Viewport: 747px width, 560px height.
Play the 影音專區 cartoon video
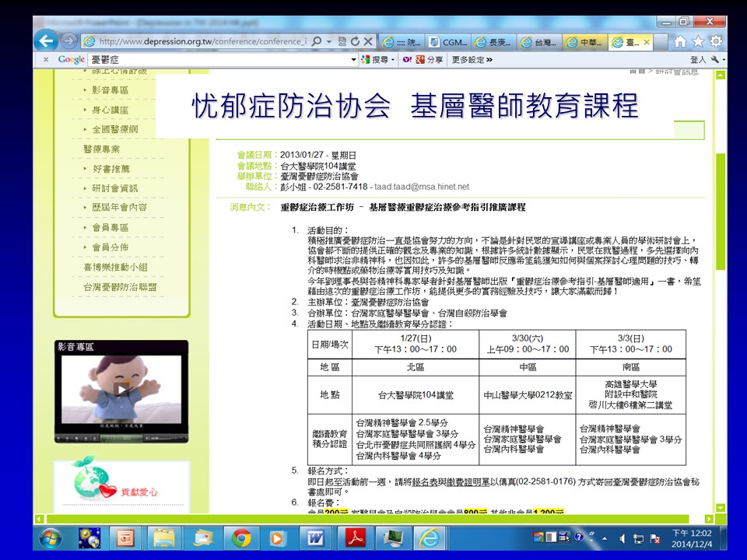click(x=121, y=390)
